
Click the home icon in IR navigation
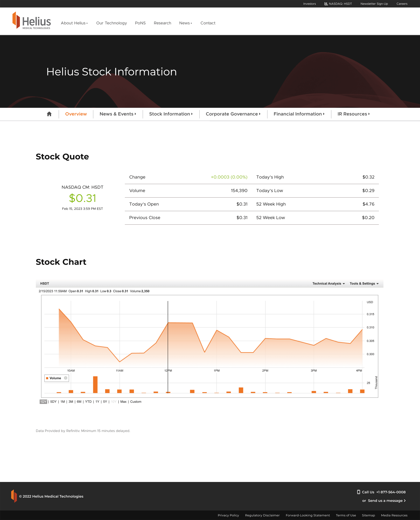coord(49,114)
